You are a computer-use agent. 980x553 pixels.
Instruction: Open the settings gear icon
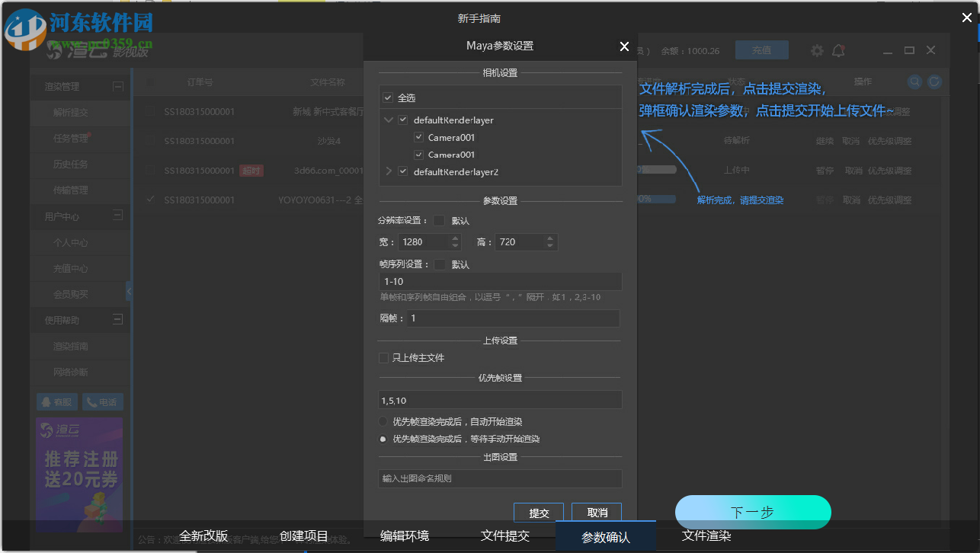[816, 50]
